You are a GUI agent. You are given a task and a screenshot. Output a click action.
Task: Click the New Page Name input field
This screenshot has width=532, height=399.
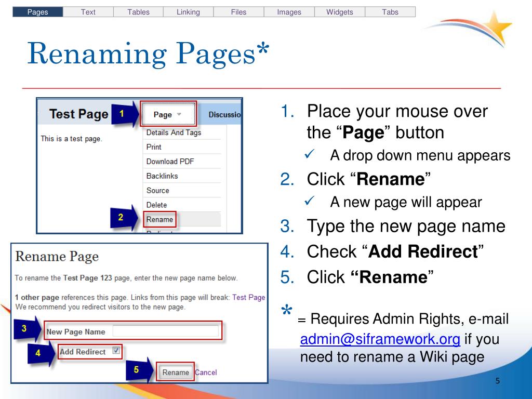pyautogui.click(x=166, y=331)
